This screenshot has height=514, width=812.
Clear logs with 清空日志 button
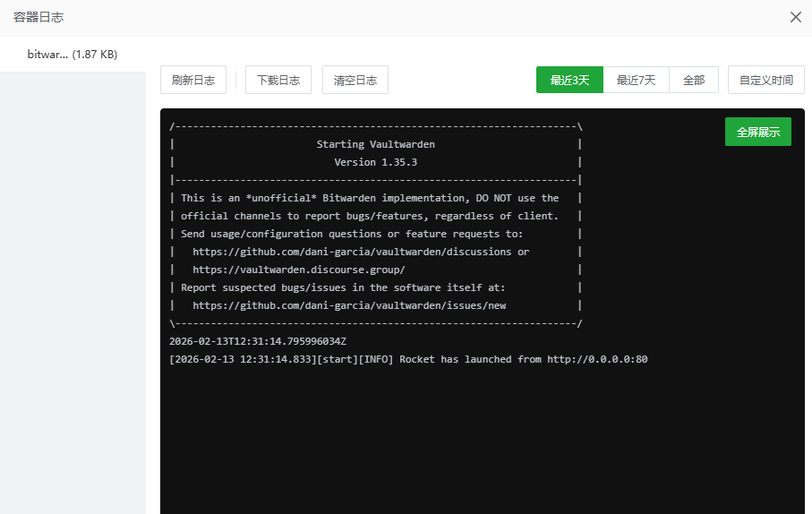355,80
